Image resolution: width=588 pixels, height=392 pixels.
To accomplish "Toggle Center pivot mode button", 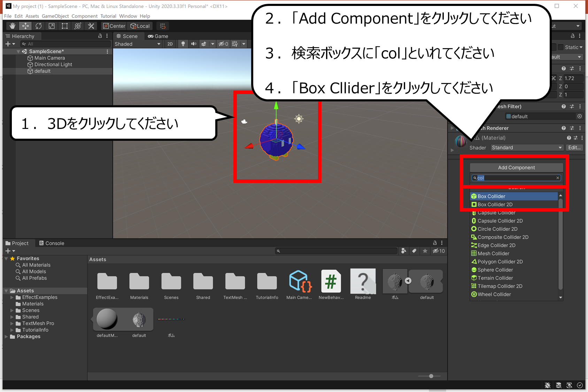I will pyautogui.click(x=114, y=26).
